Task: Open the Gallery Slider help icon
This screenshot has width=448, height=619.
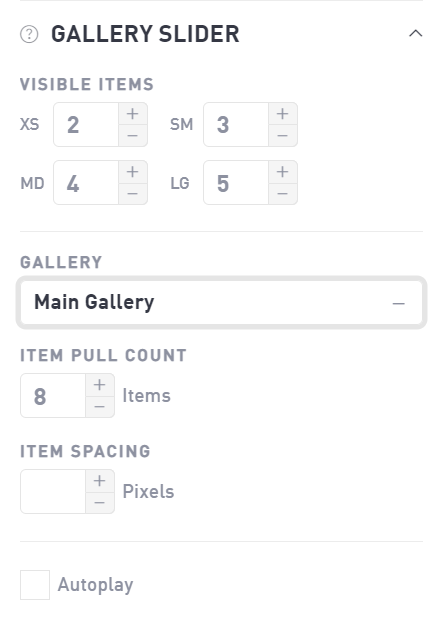Action: click(29, 34)
